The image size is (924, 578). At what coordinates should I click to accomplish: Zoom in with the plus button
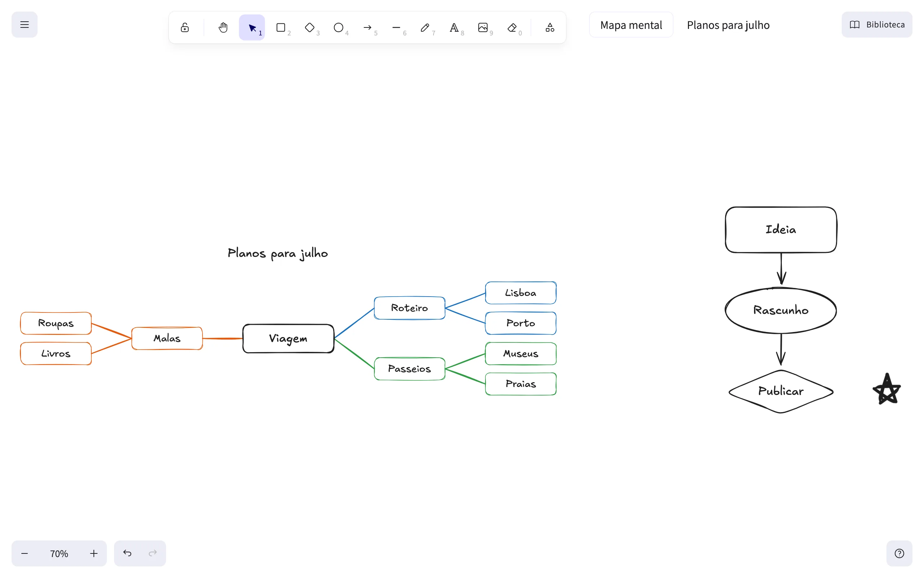[94, 553]
